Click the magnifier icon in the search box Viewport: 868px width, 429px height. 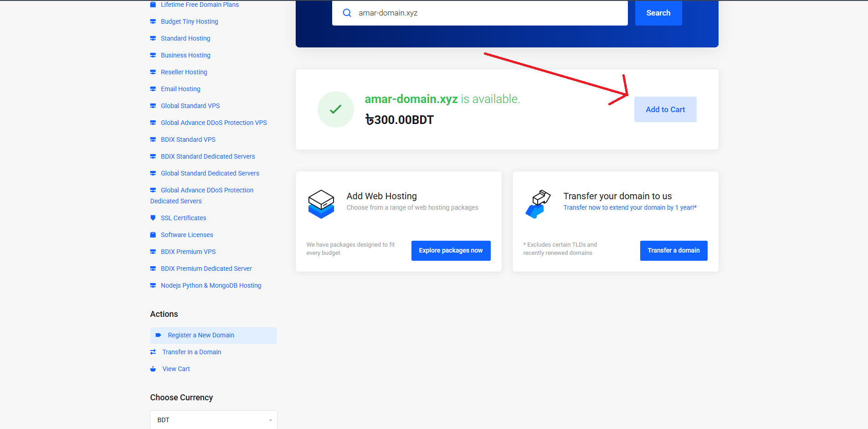point(347,13)
